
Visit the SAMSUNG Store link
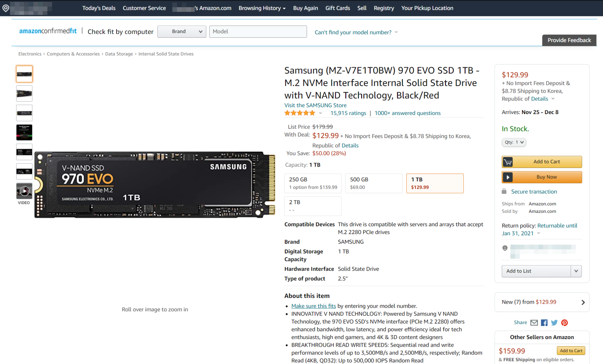click(315, 105)
